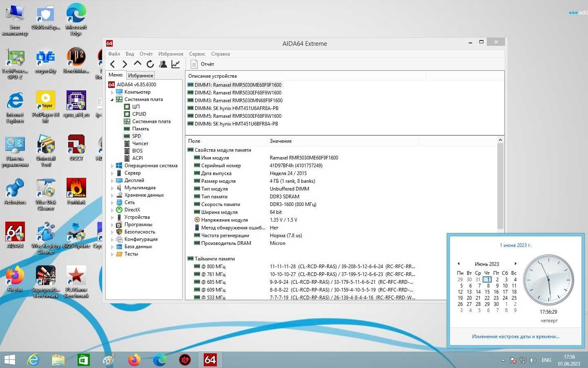Select the DIMM6 SK hynix HMT451U6BFR8A-PB row
Viewport: 588px width, 368px height.
(233, 124)
